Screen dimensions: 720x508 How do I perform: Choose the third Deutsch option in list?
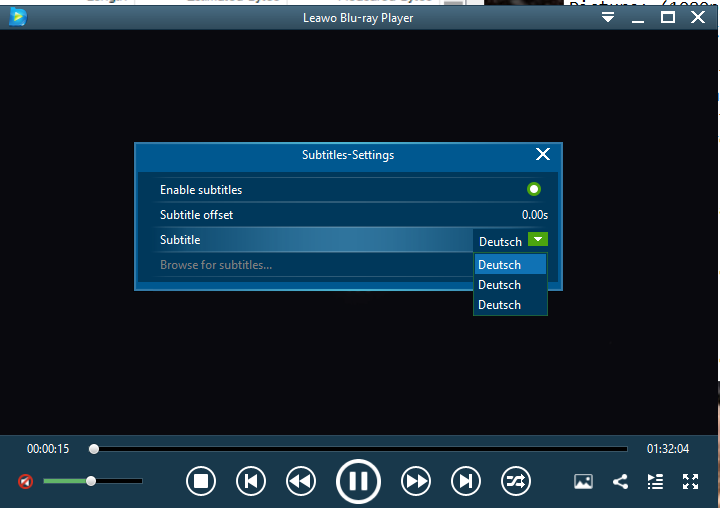[x=510, y=305]
